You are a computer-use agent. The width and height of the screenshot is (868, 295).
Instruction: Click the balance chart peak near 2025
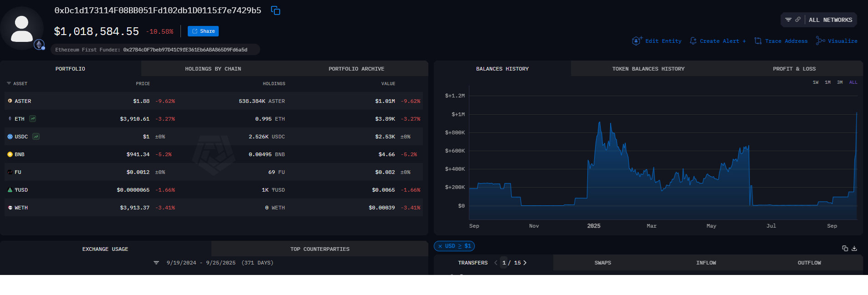(x=599, y=122)
